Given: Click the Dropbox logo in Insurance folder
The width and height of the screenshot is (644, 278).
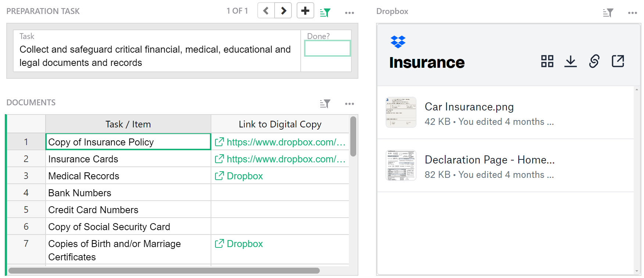Looking at the screenshot, I should pyautogui.click(x=398, y=42).
